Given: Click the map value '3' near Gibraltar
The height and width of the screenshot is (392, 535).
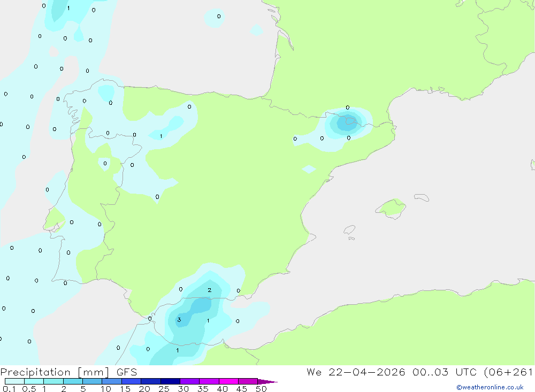Looking at the screenshot, I should [179, 320].
